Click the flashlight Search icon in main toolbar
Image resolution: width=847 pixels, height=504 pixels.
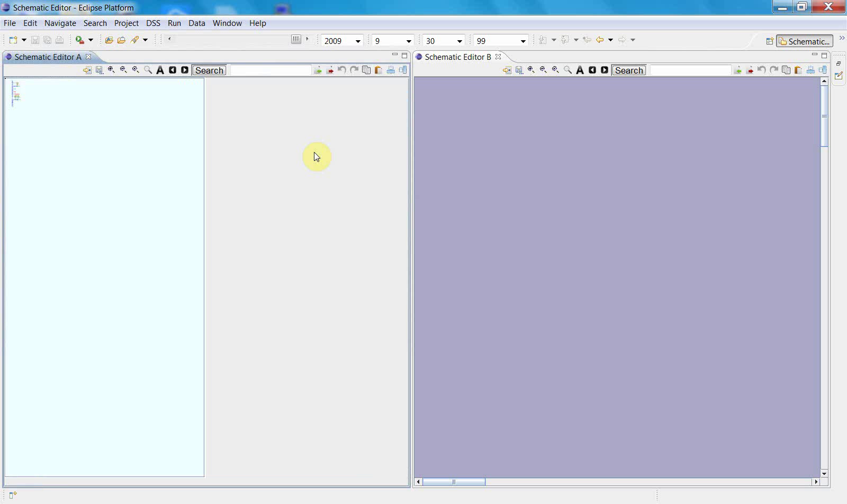(x=134, y=40)
